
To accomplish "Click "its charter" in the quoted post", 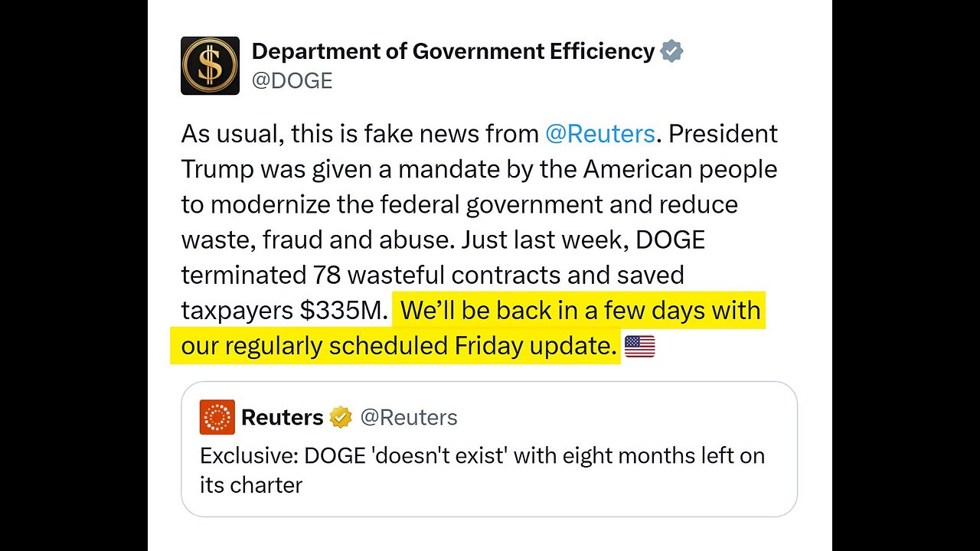I will 251,485.
